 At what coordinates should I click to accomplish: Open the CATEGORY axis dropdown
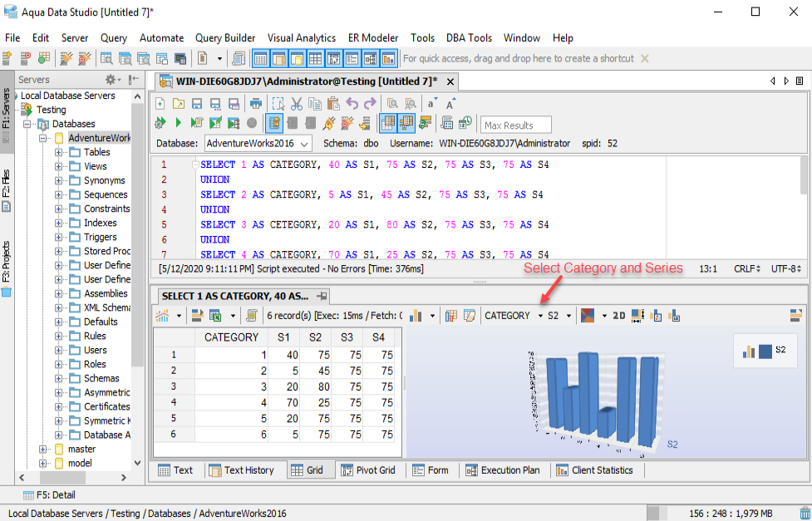pos(514,316)
